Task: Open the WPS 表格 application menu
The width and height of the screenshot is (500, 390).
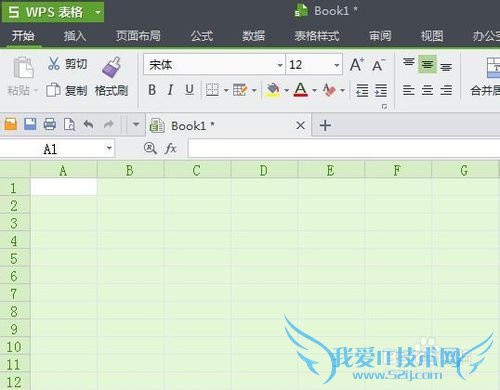Action: coord(53,12)
